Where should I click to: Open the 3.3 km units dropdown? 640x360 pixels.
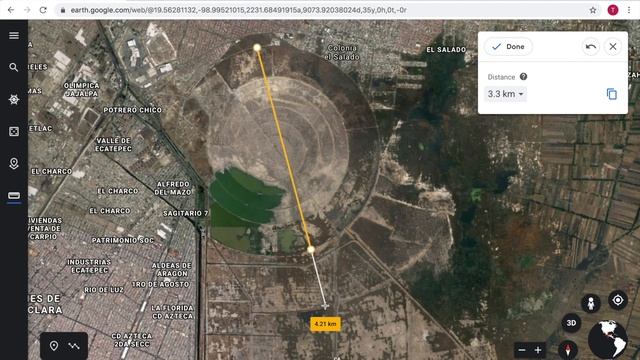505,94
